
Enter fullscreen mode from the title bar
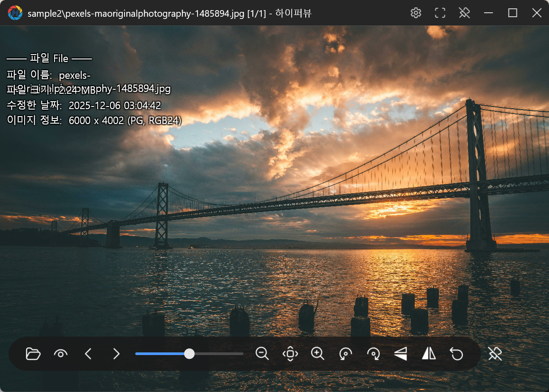click(x=440, y=13)
